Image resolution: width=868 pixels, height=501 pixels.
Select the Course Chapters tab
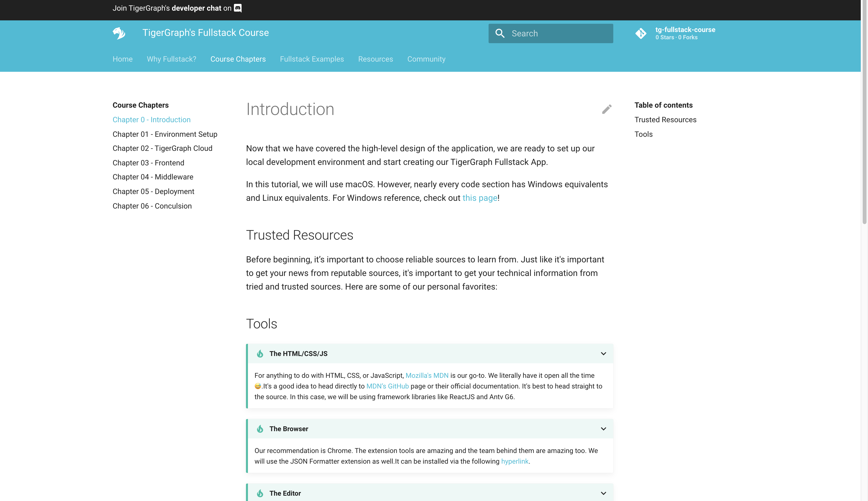coord(238,59)
